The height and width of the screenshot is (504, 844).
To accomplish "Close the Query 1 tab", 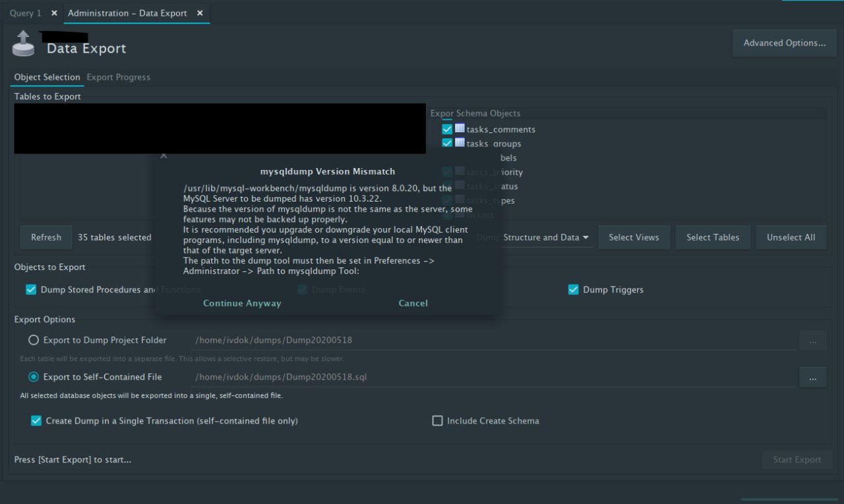I will point(54,13).
